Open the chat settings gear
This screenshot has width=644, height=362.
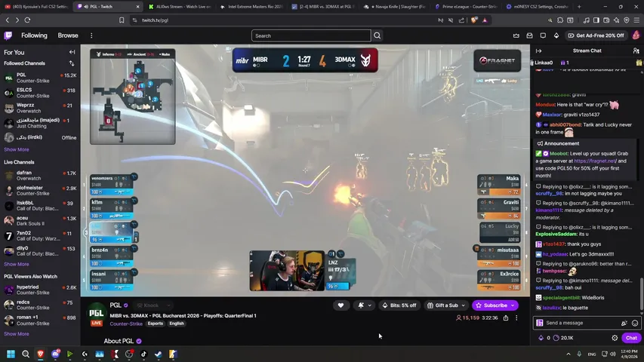(x=615, y=338)
